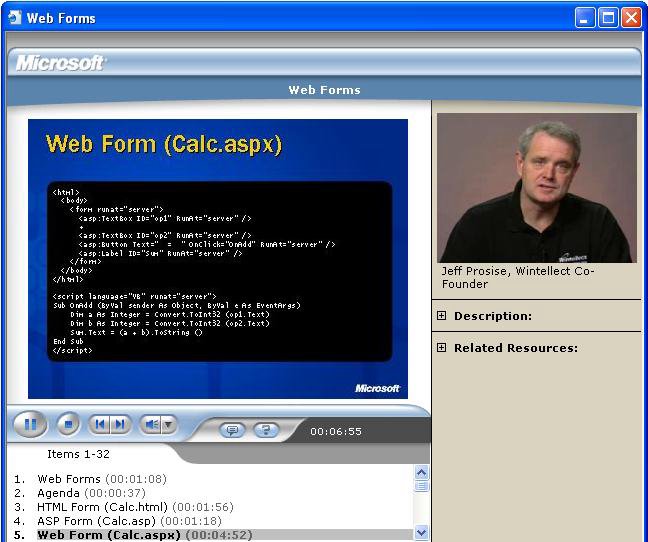Skip to the next item
The image size is (648, 542).
click(120, 424)
